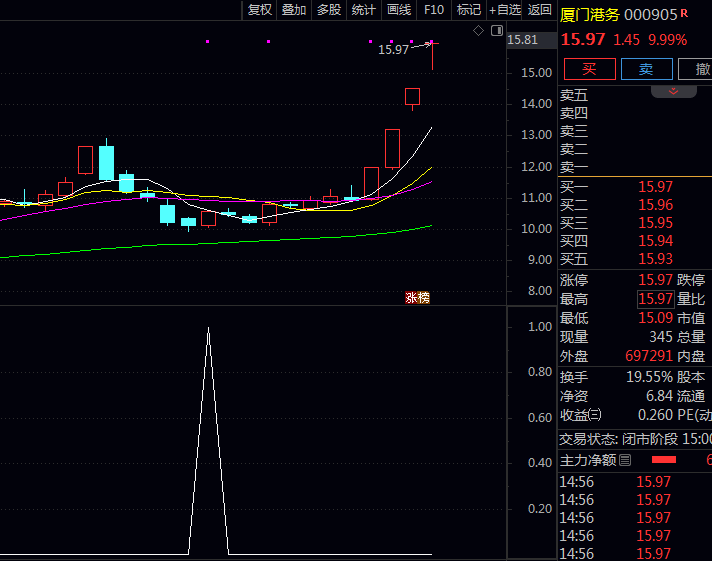Click 收益(三) value 0.260
This screenshot has height=561, width=712.
click(655, 415)
